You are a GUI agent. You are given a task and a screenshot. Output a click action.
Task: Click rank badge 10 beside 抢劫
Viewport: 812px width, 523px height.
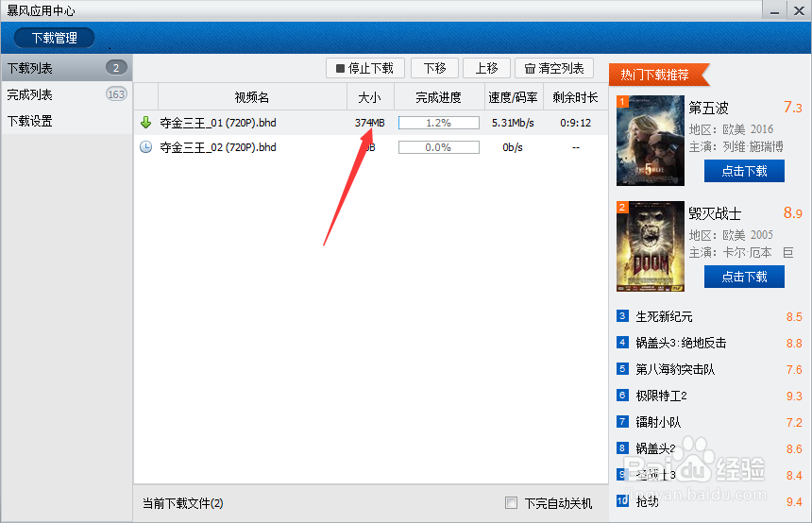[x=622, y=500]
